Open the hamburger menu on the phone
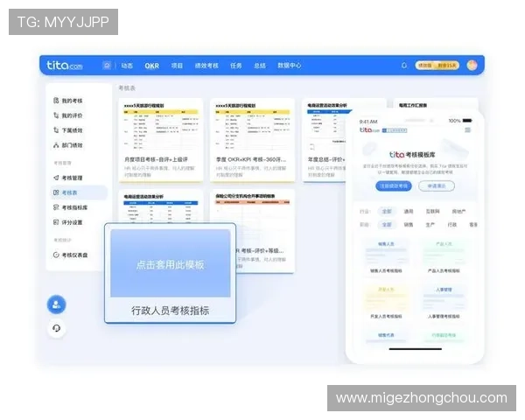This screenshot has width=525, height=420. tap(468, 130)
